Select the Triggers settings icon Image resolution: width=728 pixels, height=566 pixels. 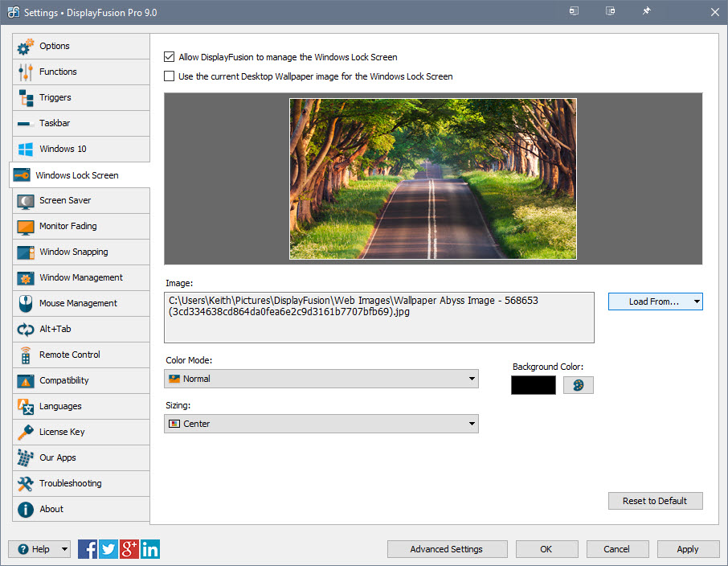(27, 97)
